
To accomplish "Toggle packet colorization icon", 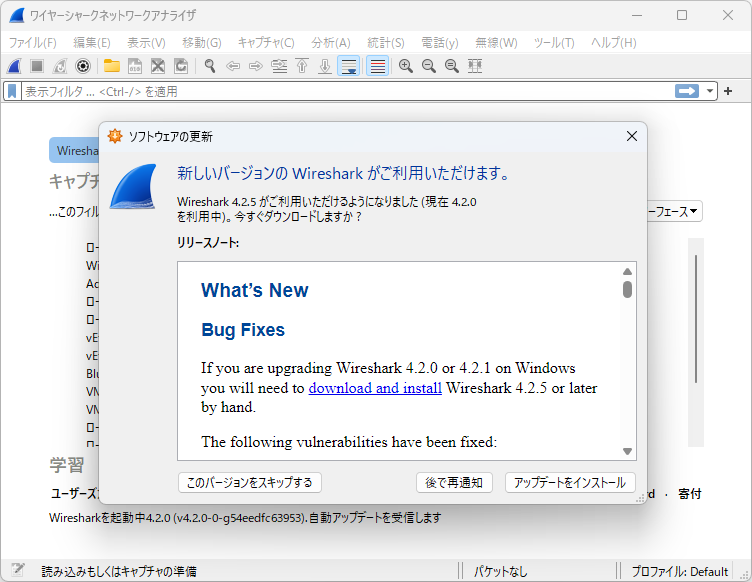I will pos(377,66).
